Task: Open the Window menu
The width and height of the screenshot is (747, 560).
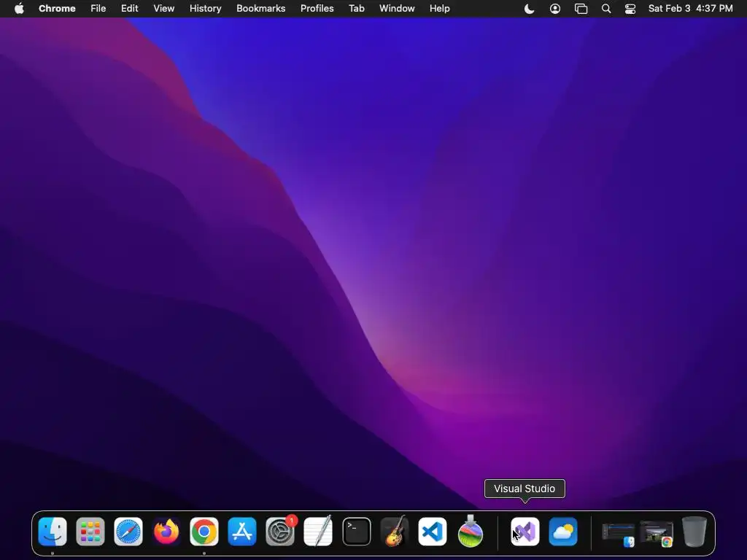Action: [397, 9]
